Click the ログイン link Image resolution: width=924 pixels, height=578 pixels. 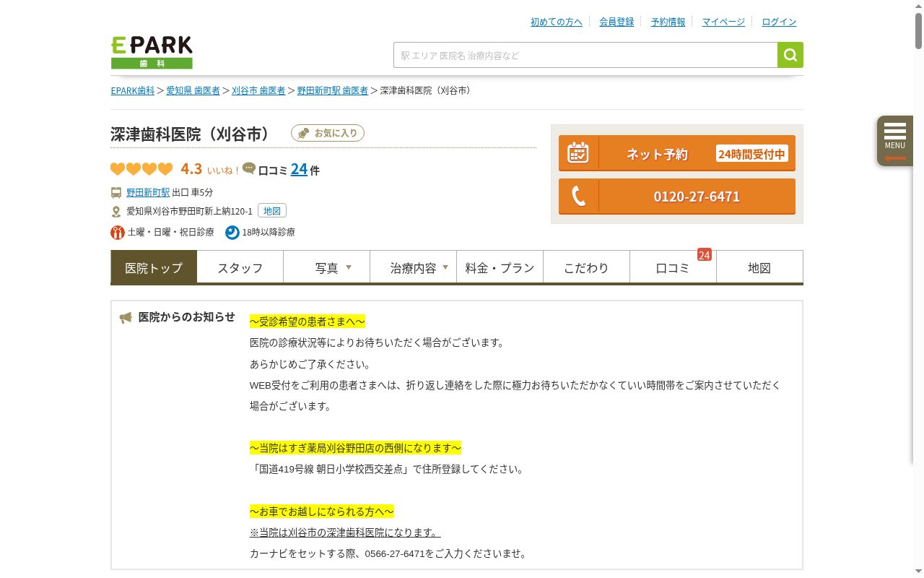click(780, 22)
